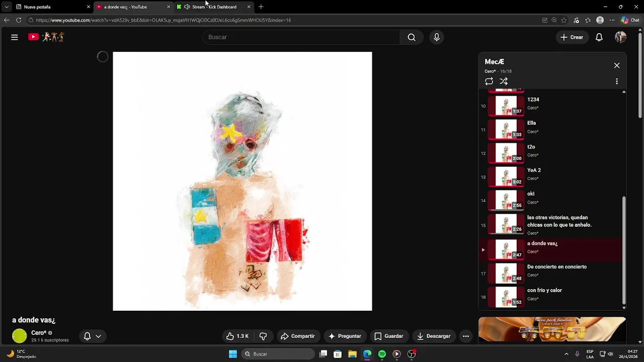The height and width of the screenshot is (362, 644).
Task: Open Edge apps icon in address bar
Action: click(545, 20)
